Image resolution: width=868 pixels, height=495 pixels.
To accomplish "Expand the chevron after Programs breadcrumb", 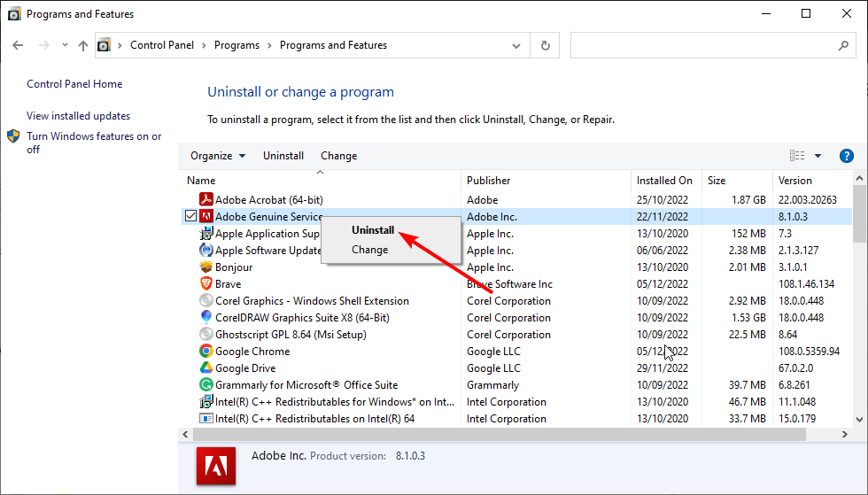I will (269, 45).
